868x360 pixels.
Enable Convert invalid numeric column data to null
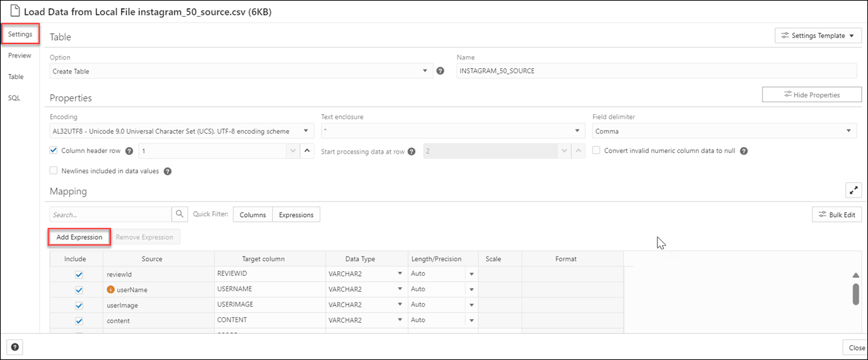pos(596,151)
